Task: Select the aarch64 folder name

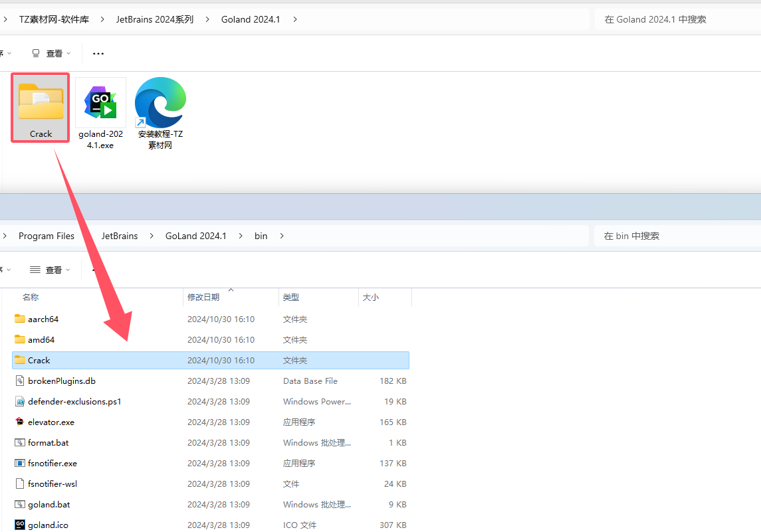Action: 43,319
